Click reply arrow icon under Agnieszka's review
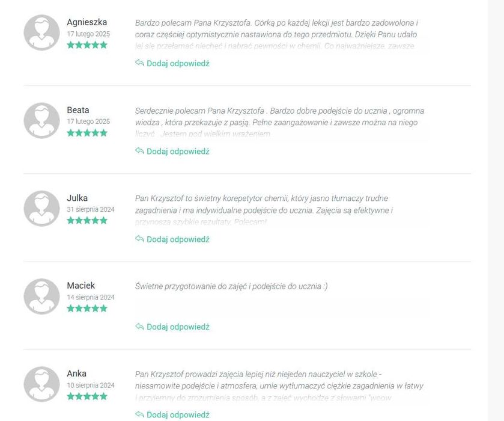The image size is (504, 421). point(139,63)
